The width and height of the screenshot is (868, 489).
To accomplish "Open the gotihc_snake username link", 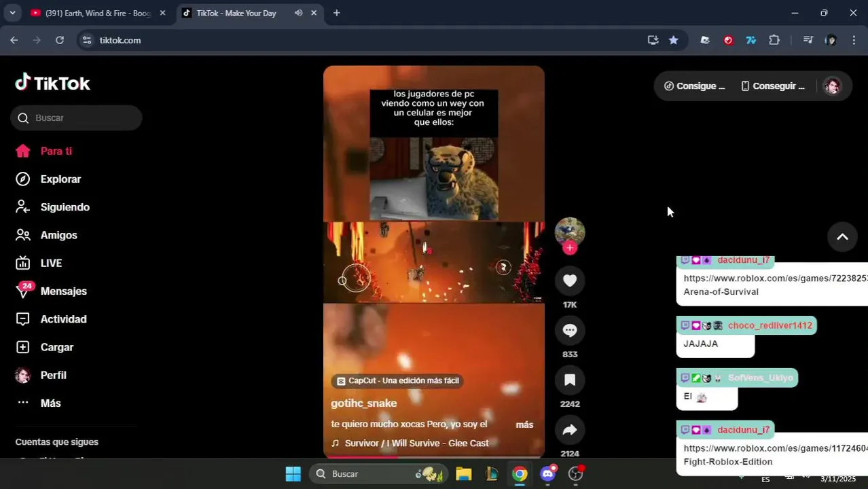I will [x=363, y=403].
